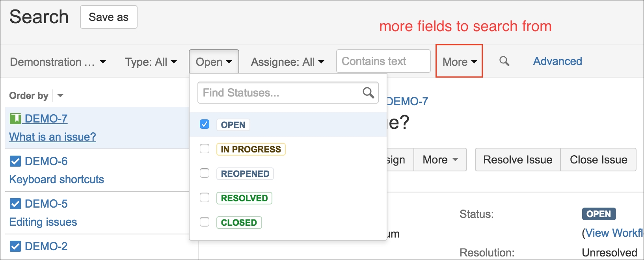Select the REOPENED status option
The width and height of the screenshot is (644, 260).
(245, 174)
